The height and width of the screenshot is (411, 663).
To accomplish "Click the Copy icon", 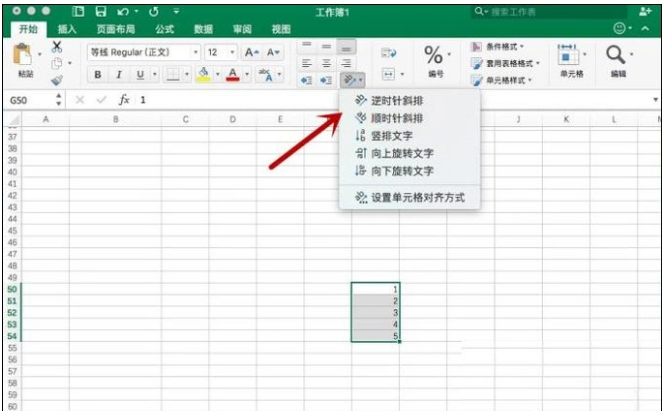I will click(57, 64).
